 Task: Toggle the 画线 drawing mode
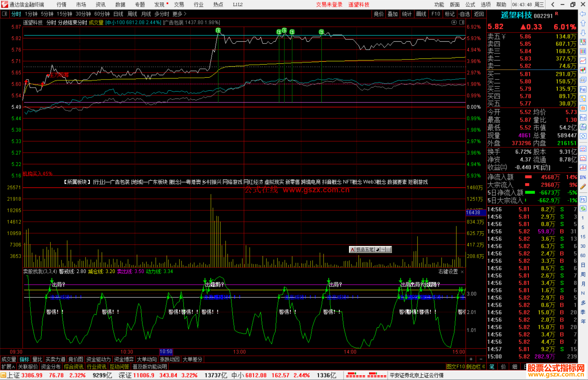pyautogui.click(x=421, y=14)
